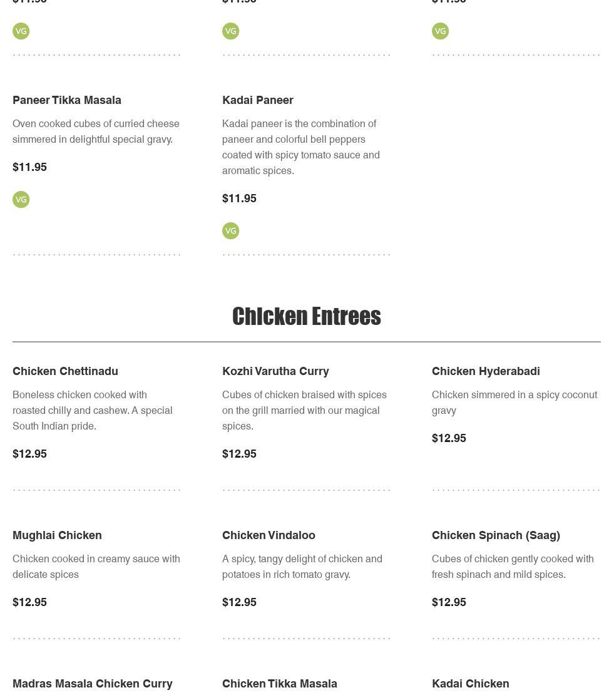
Task: Click the Chicken Vindaloo description text
Action: pyautogui.click(x=302, y=567)
